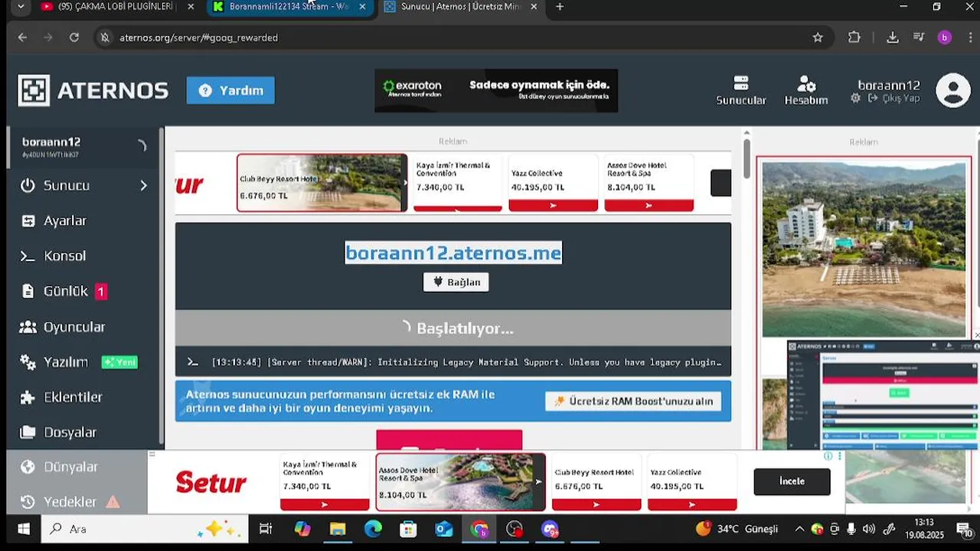Click the sidebar vertical scrollbar
The image size is (980, 551).
161,285
